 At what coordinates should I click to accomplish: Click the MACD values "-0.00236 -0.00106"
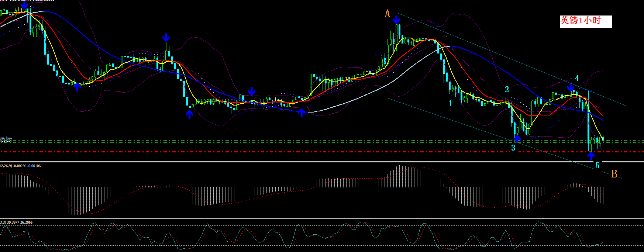coord(27,166)
